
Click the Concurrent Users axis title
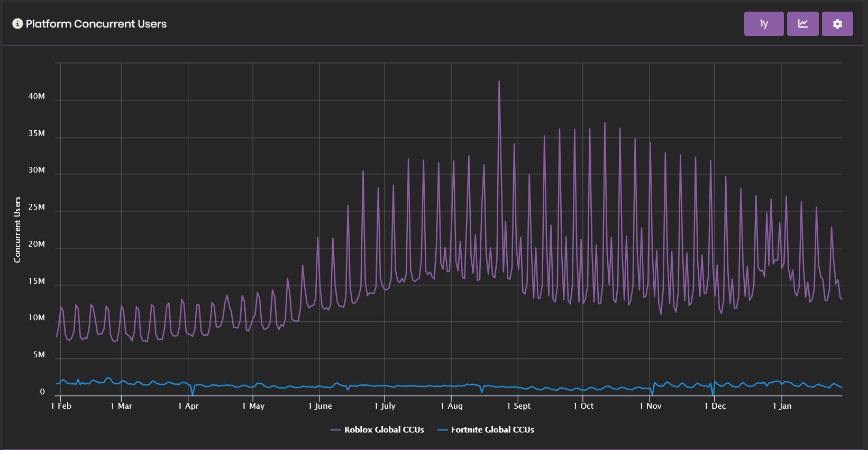tap(17, 230)
